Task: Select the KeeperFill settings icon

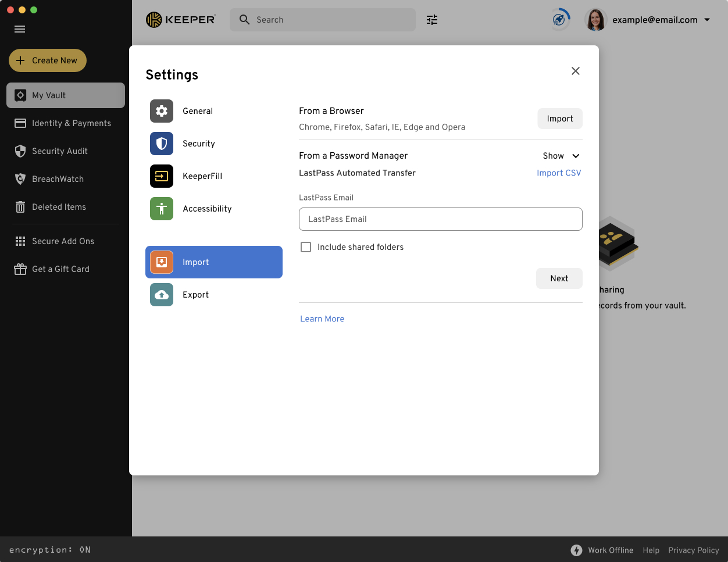Action: (x=162, y=176)
